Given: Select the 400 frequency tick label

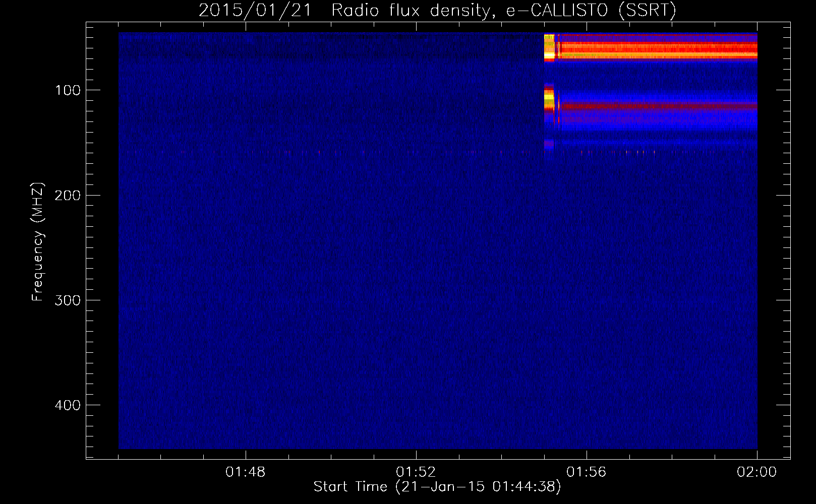Looking at the screenshot, I should point(68,405).
